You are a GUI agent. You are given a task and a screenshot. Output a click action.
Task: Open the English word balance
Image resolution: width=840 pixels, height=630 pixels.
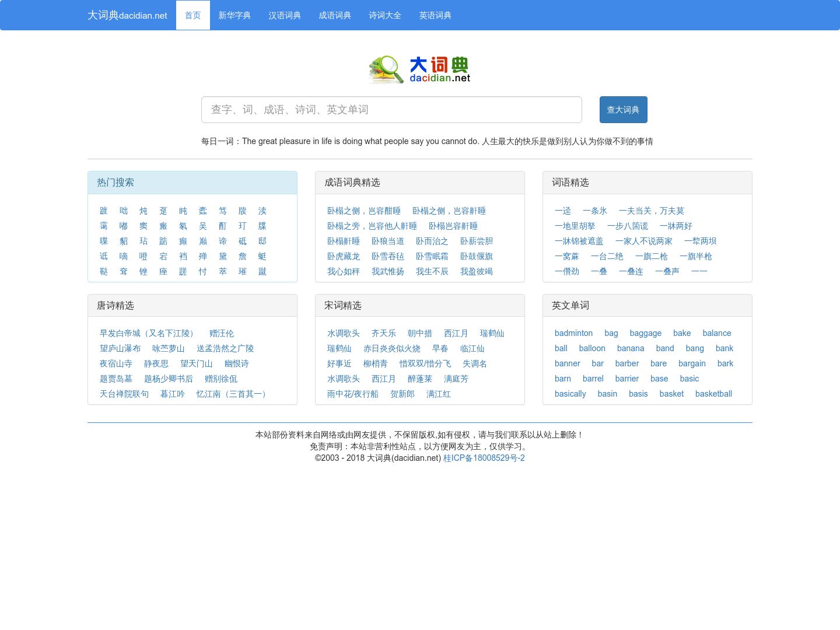(717, 333)
